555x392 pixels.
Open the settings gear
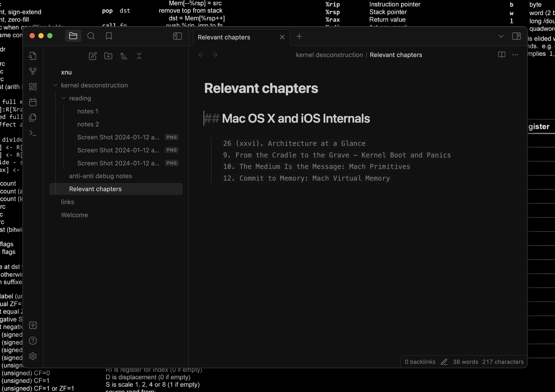click(x=33, y=356)
